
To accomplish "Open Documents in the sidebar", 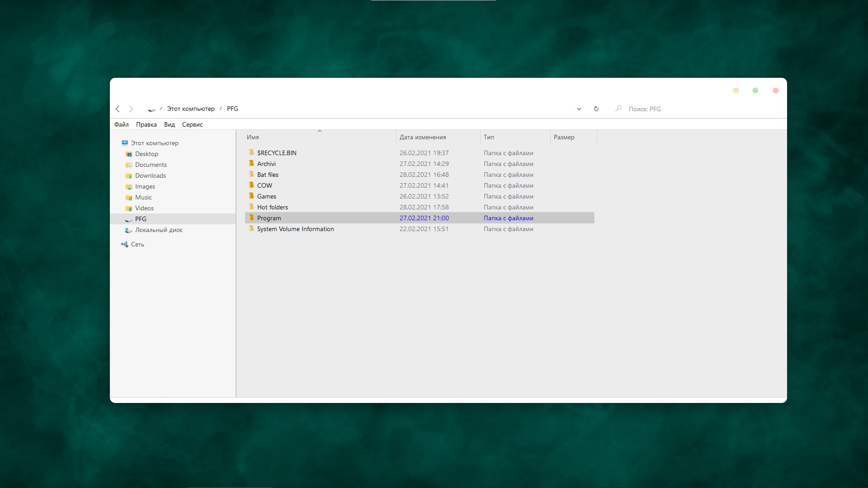I will point(151,165).
